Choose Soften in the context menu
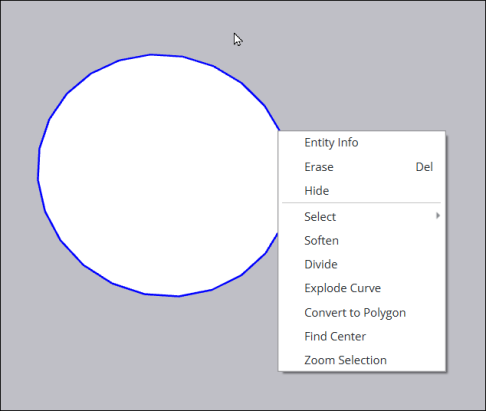 coord(362,241)
